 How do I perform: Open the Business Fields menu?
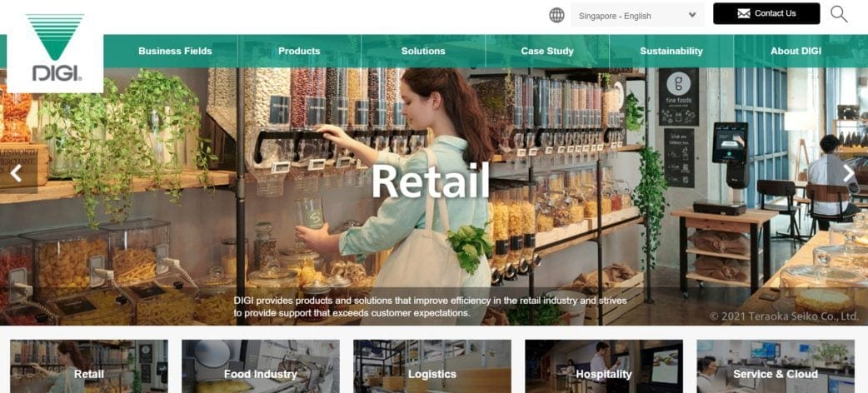tap(175, 51)
